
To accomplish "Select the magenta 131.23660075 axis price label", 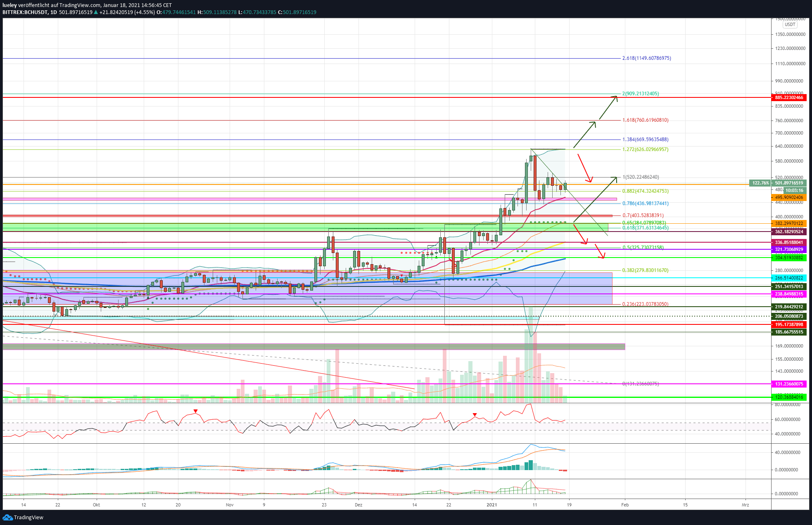I will 789,384.
